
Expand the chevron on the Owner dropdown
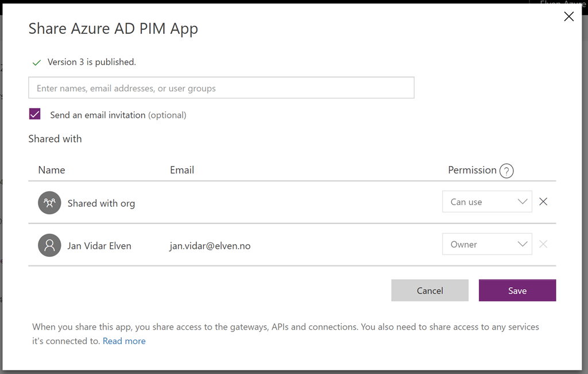(523, 244)
